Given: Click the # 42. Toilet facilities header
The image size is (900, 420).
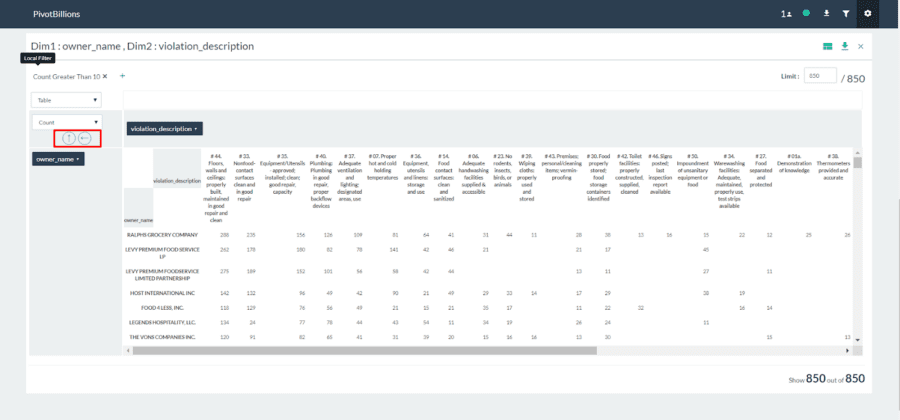Looking at the screenshot, I should pyautogui.click(x=630, y=174).
